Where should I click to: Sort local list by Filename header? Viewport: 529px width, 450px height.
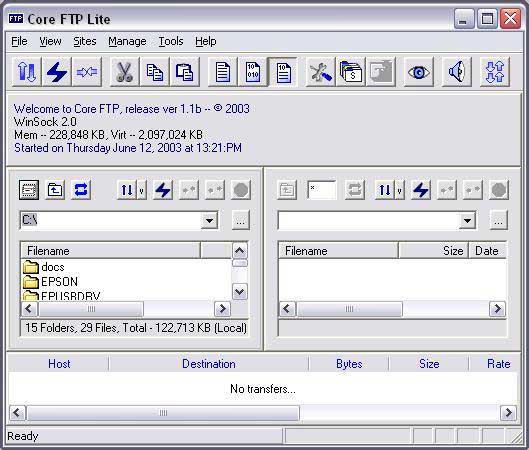point(111,251)
